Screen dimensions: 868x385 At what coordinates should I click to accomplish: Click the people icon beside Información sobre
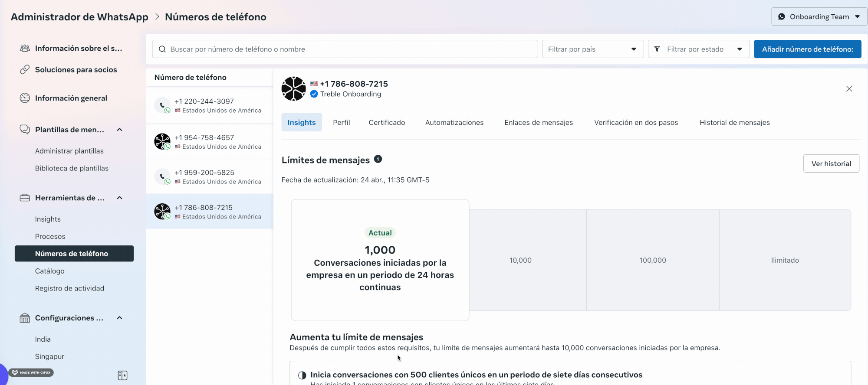tap(25, 48)
